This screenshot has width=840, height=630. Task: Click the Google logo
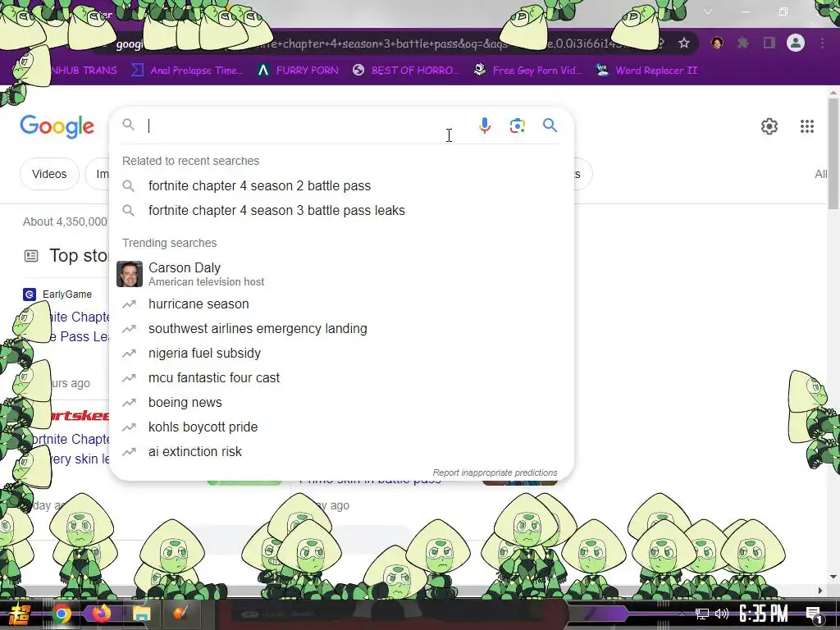[57, 126]
